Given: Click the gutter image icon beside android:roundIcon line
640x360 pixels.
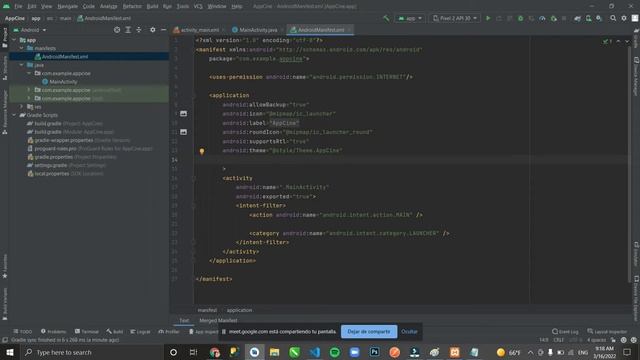Looking at the screenshot, I should coord(184,132).
